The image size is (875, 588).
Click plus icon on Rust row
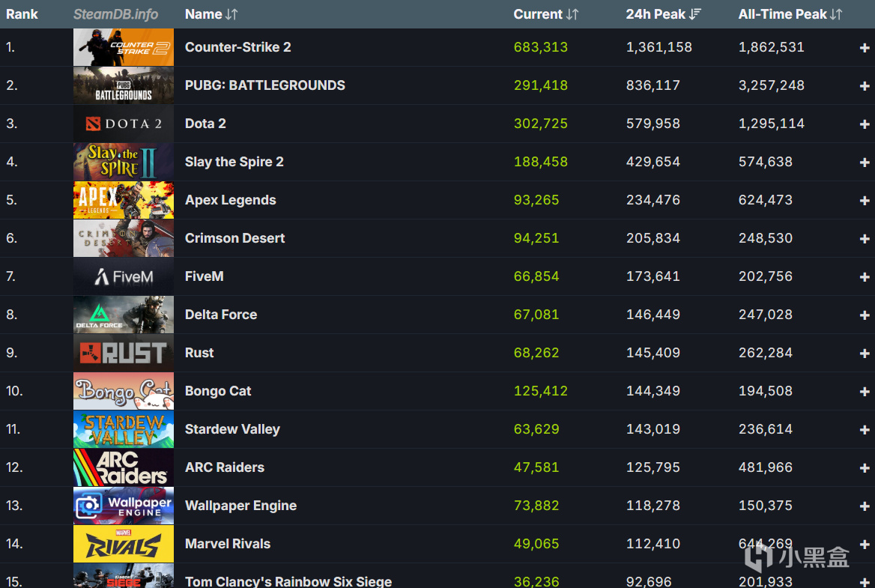coord(865,354)
